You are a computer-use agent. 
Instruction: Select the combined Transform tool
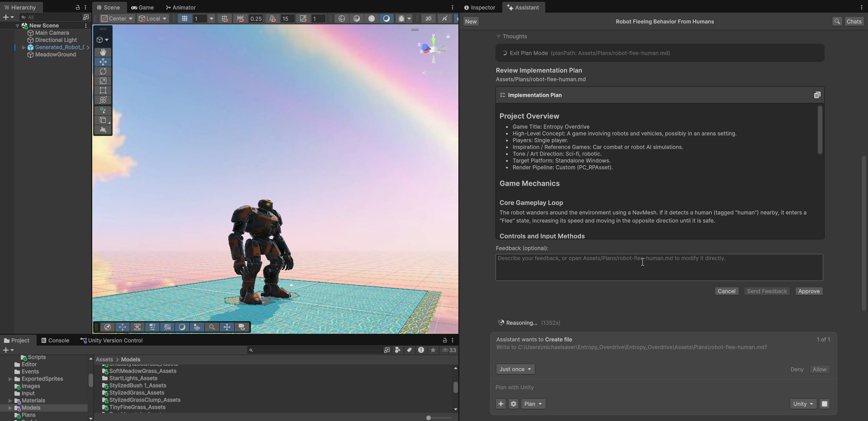point(103,100)
